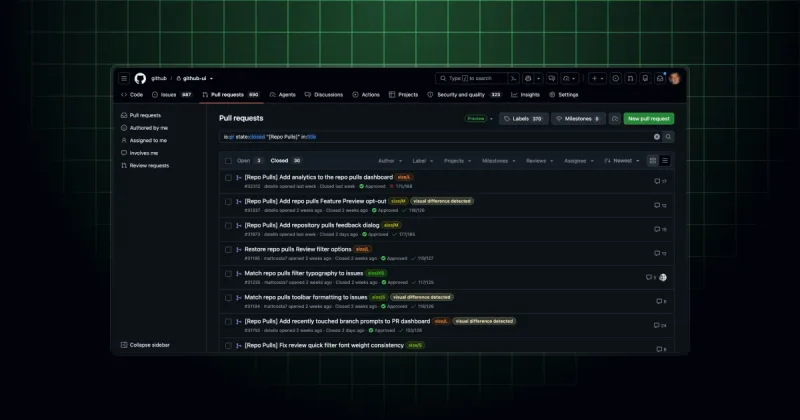
Task: Open the Assignee filter dropdown
Action: click(579, 161)
